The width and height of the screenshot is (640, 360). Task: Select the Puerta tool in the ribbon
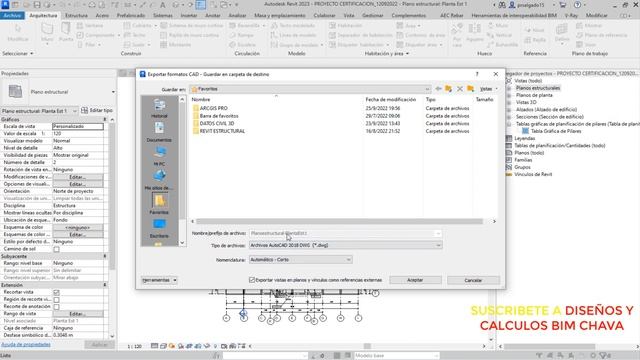(66, 33)
